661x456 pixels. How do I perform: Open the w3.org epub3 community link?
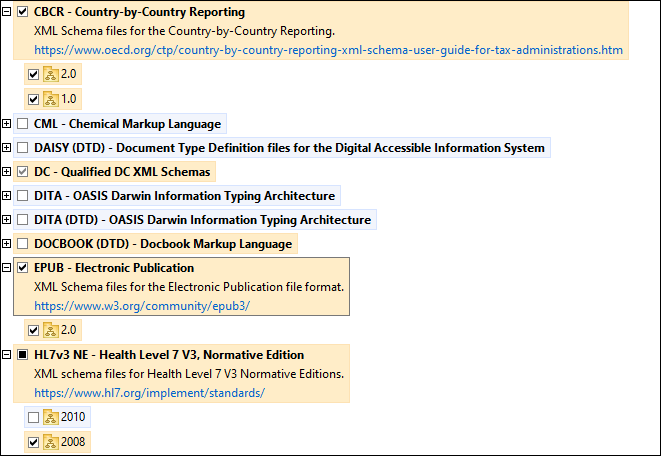(x=142, y=305)
